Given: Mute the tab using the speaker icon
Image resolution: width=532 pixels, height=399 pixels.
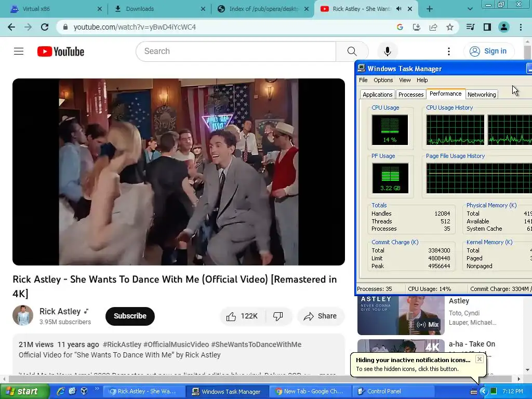Looking at the screenshot, I should 399,9.
